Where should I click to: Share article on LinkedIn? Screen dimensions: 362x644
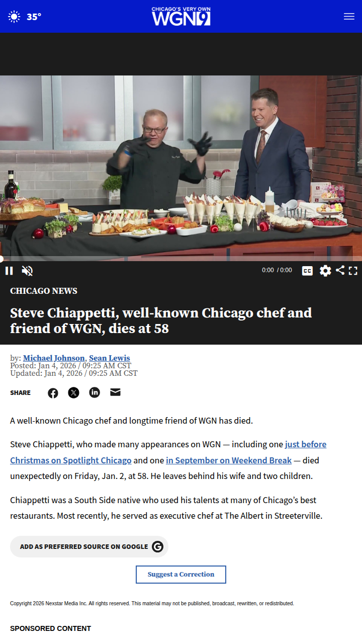pos(95,392)
